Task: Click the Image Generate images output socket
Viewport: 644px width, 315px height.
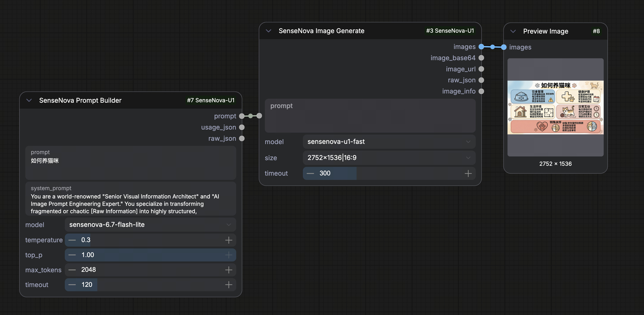Action: pyautogui.click(x=481, y=47)
